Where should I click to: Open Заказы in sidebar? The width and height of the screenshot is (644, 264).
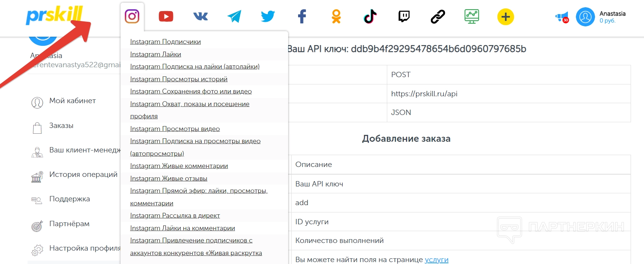61,126
